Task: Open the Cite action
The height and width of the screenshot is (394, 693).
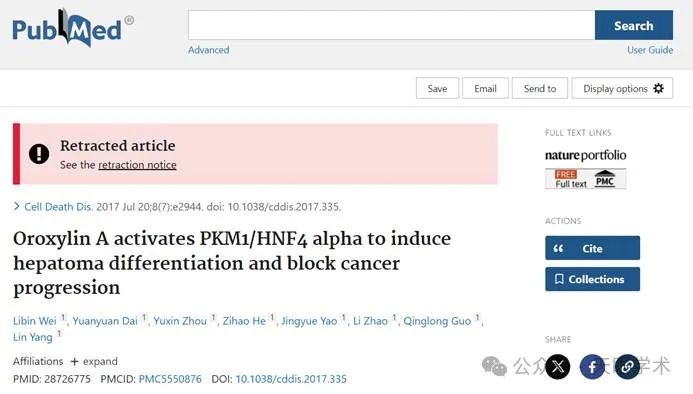Action: point(592,248)
